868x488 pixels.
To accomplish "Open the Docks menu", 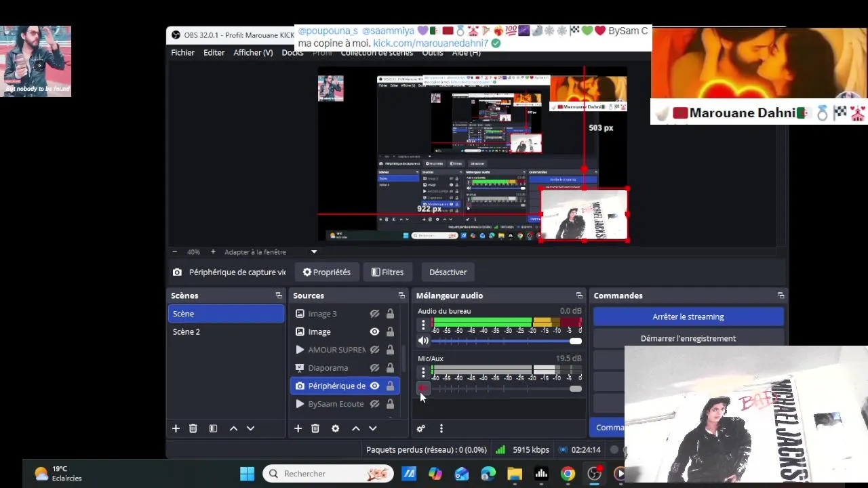I will pyautogui.click(x=292, y=53).
